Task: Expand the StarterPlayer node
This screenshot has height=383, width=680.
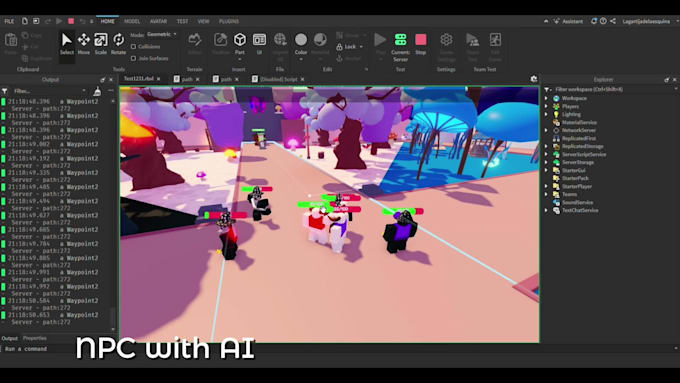Action: click(x=546, y=187)
